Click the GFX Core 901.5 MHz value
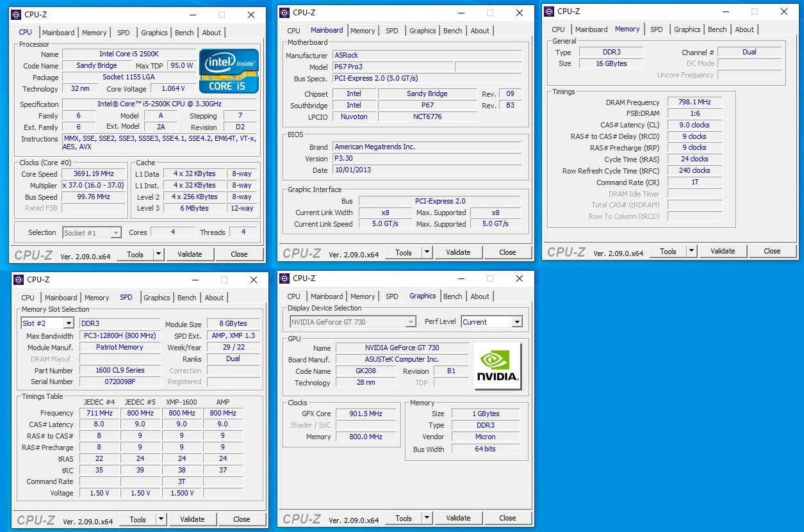Image resolution: width=804 pixels, height=532 pixels. click(365, 414)
